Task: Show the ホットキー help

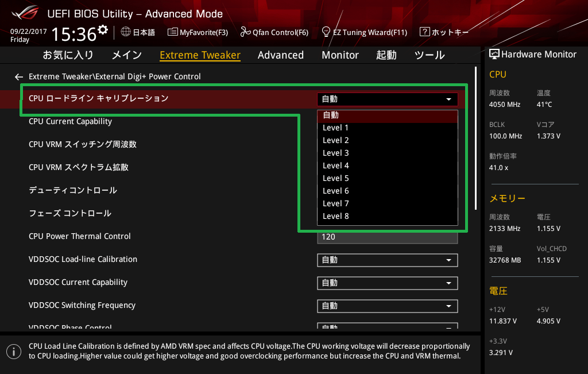Action: click(x=444, y=32)
